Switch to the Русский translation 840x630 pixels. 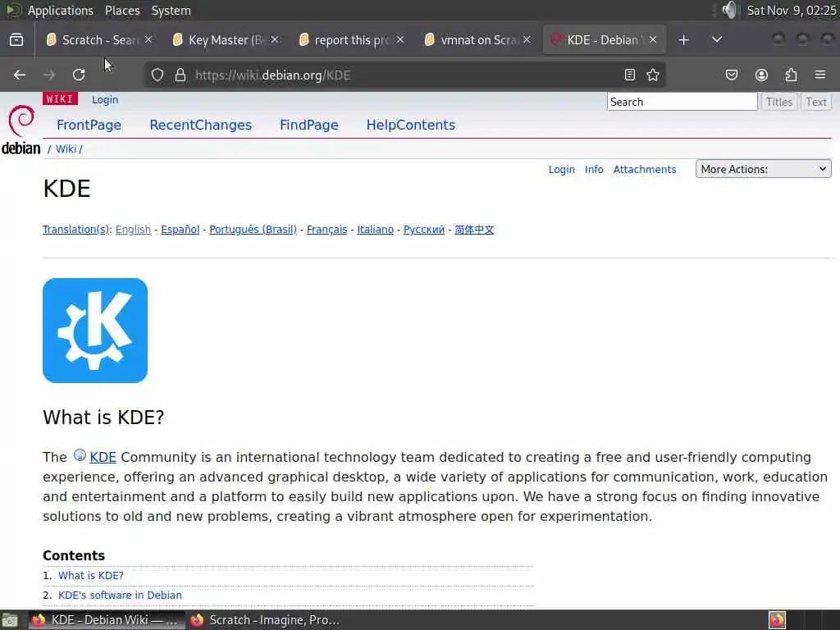(x=424, y=230)
